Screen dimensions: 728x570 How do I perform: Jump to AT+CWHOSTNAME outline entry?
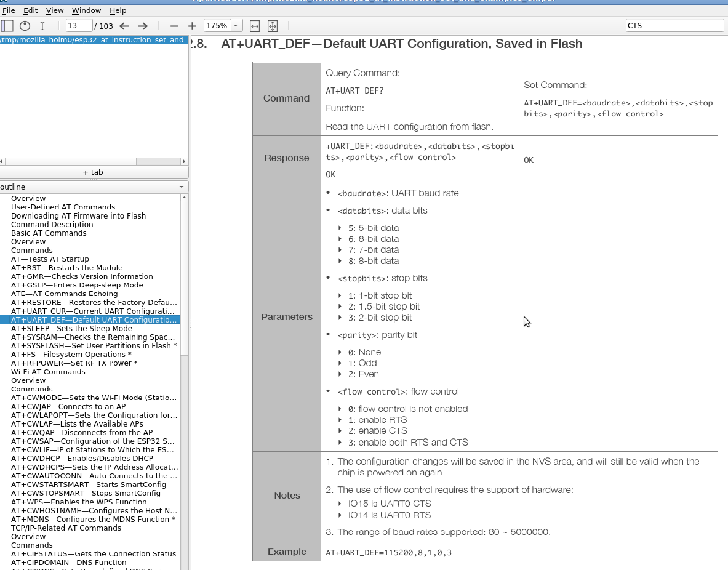[x=94, y=510]
